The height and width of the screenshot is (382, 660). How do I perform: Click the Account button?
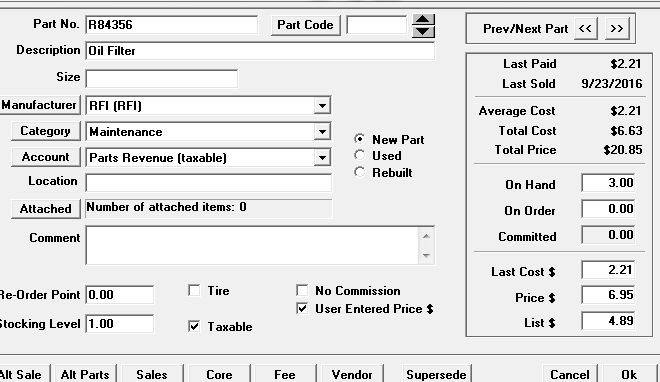tap(45, 157)
